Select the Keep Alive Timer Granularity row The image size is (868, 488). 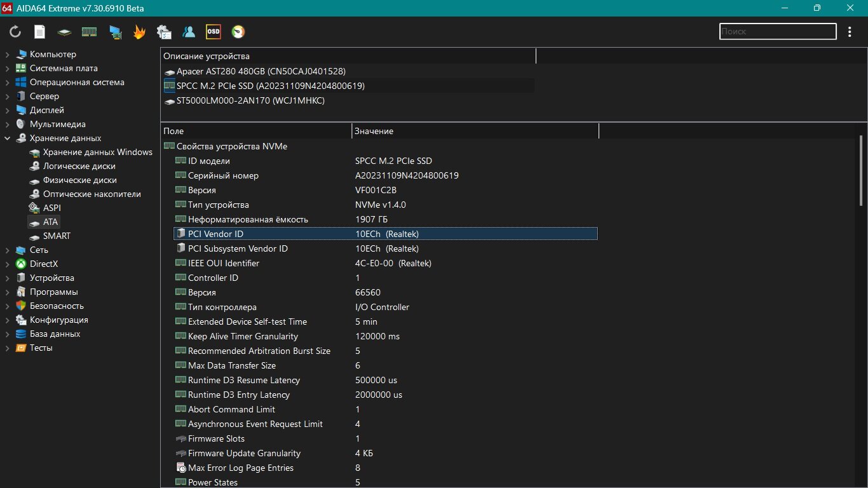coord(386,337)
